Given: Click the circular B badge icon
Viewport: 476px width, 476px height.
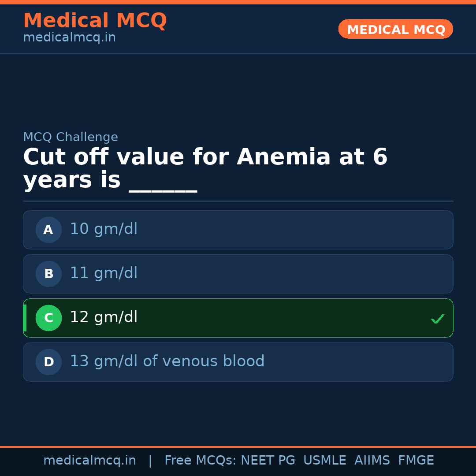Looking at the screenshot, I should (48, 274).
